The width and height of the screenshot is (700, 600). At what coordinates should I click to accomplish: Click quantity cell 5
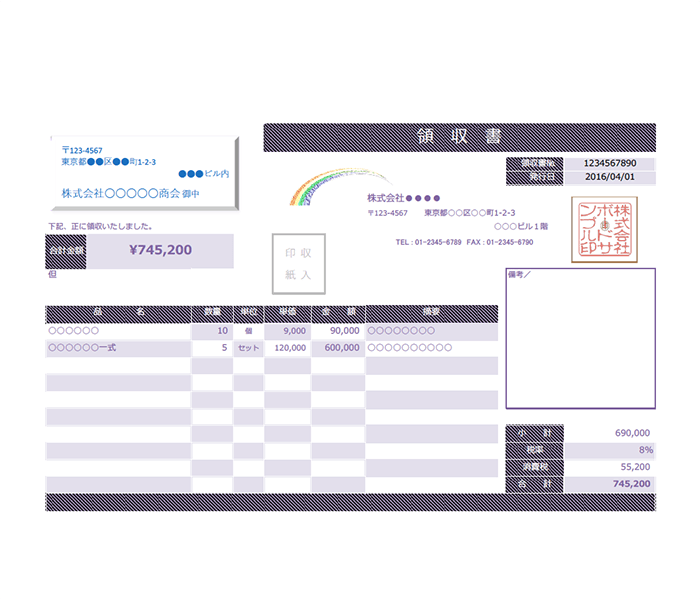click(212, 348)
